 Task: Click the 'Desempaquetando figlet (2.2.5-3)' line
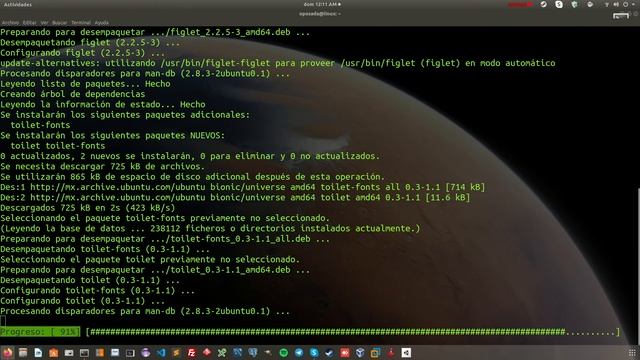90,42
